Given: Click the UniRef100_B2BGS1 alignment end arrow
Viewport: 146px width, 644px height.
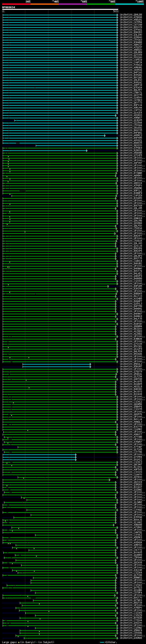Looking at the screenshot, I should [x=87, y=151].
